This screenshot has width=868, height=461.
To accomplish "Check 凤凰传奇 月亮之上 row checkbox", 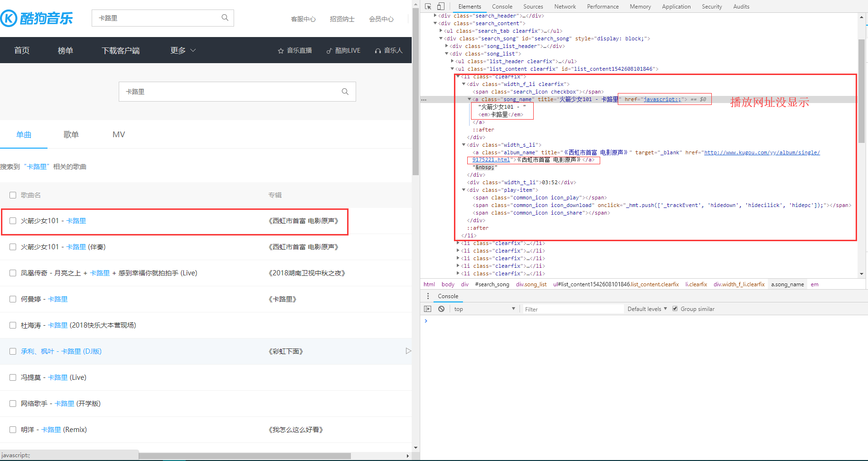I will coord(13,273).
